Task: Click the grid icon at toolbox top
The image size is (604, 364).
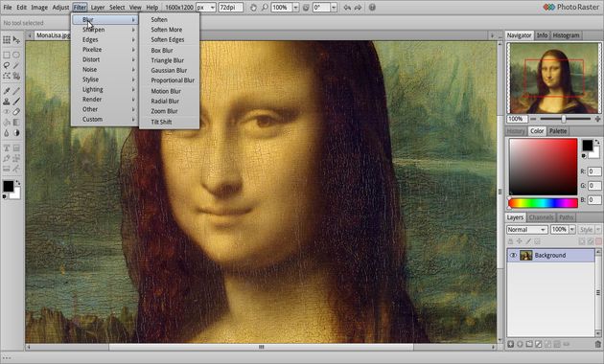Action: [x=7, y=39]
